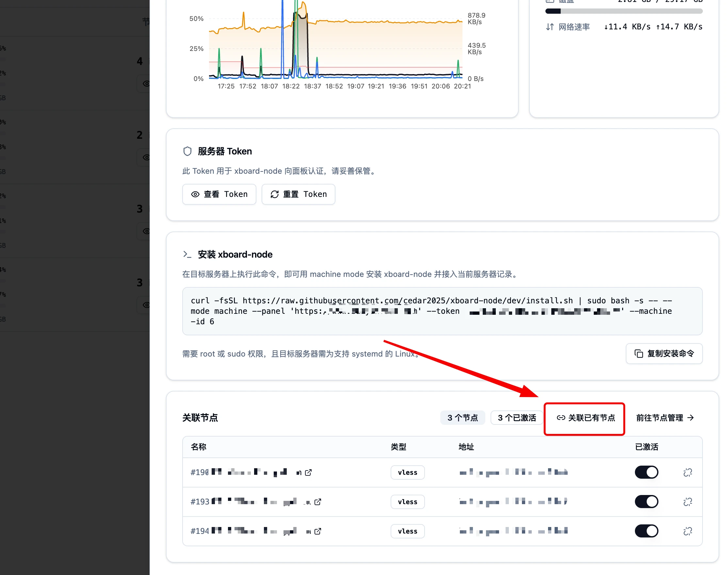This screenshot has height=575, width=728.
Task: Open external link icon of node #194
Action: [317, 531]
